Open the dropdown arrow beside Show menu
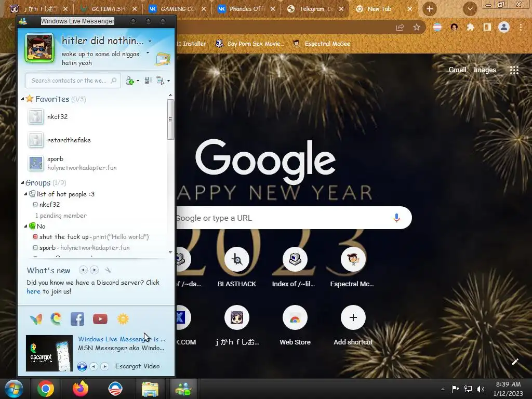This screenshot has height=399, width=532. pyautogui.click(x=169, y=81)
